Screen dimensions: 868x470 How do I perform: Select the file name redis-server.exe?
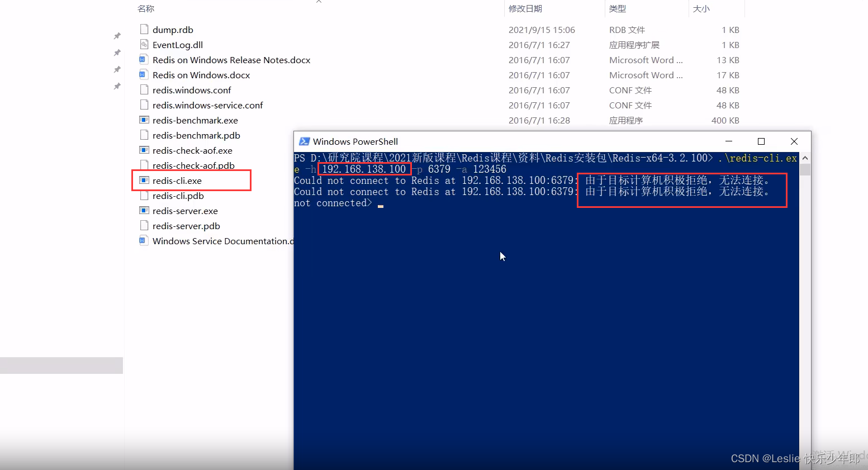(x=185, y=211)
